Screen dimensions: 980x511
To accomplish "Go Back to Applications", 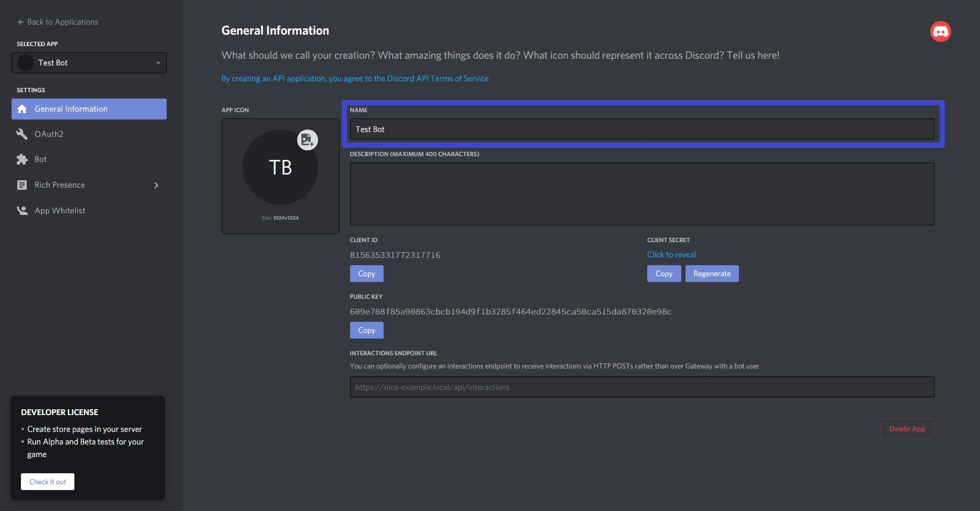I will coord(58,22).
